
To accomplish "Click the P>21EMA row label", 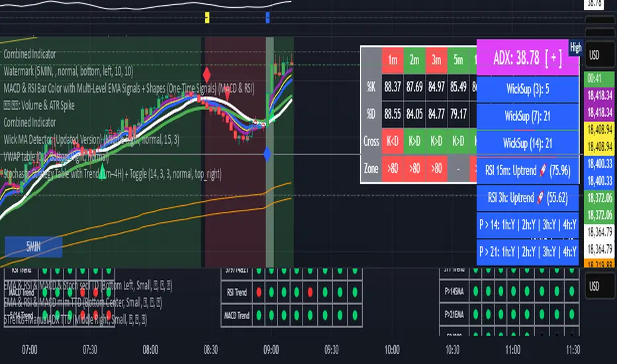I will click(454, 314).
